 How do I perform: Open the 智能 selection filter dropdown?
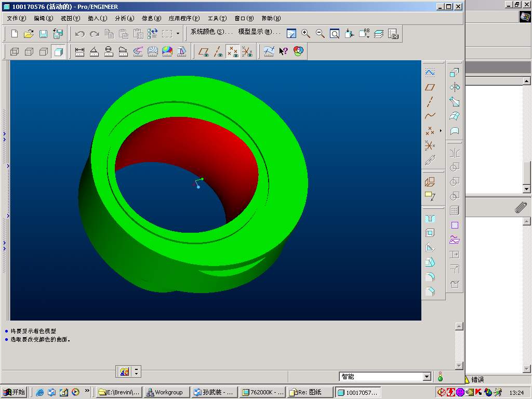tap(427, 376)
